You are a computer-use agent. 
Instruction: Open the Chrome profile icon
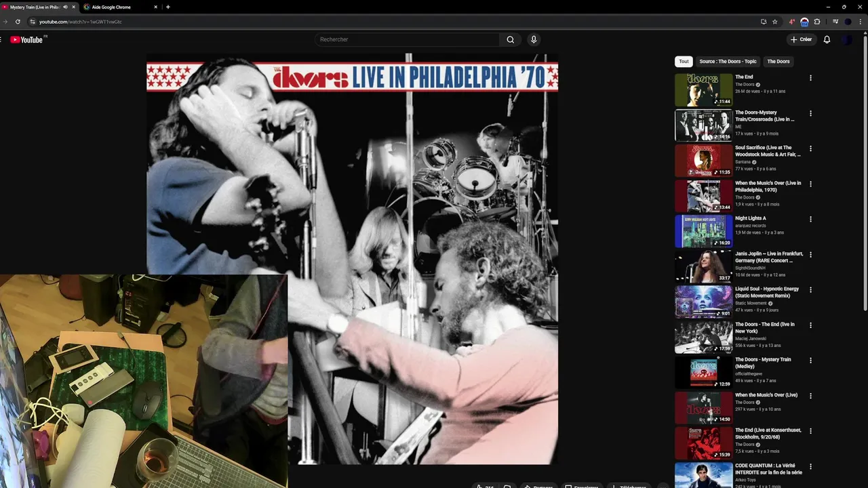tap(848, 22)
